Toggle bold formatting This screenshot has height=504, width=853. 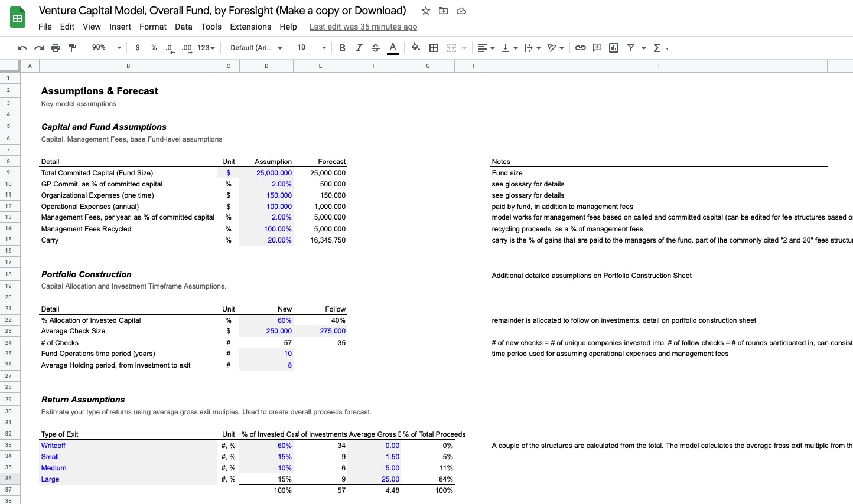tap(342, 48)
